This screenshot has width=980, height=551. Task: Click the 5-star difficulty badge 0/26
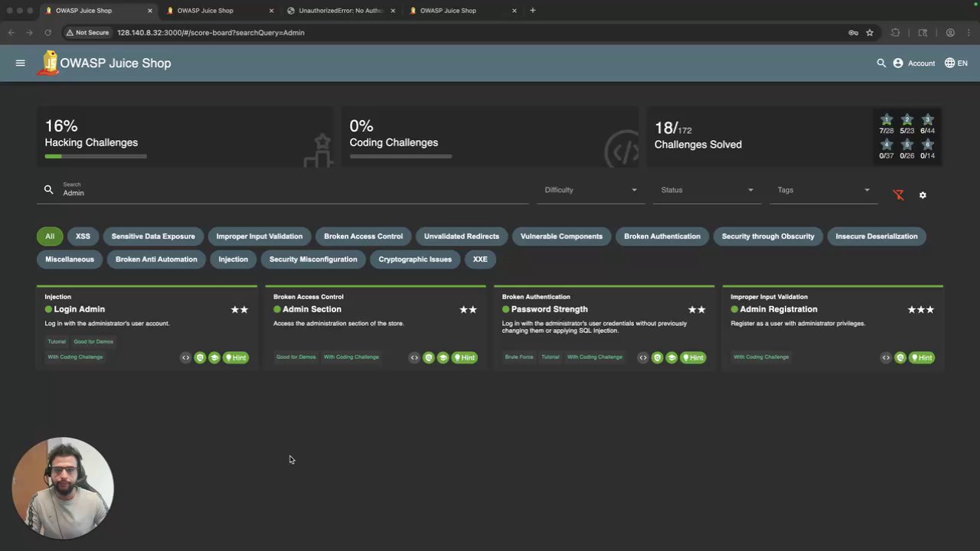pyautogui.click(x=907, y=149)
